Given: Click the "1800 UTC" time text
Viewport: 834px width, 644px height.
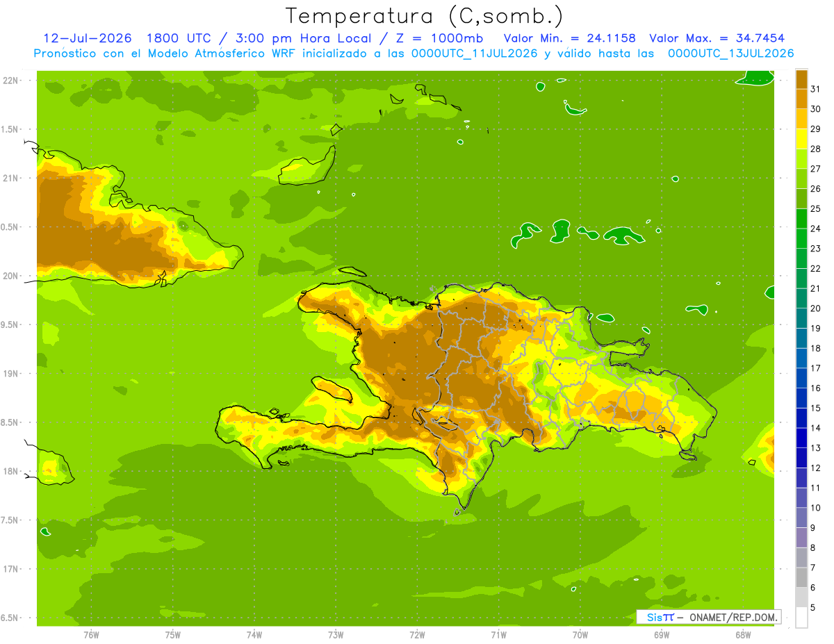Looking at the screenshot, I should [x=178, y=38].
